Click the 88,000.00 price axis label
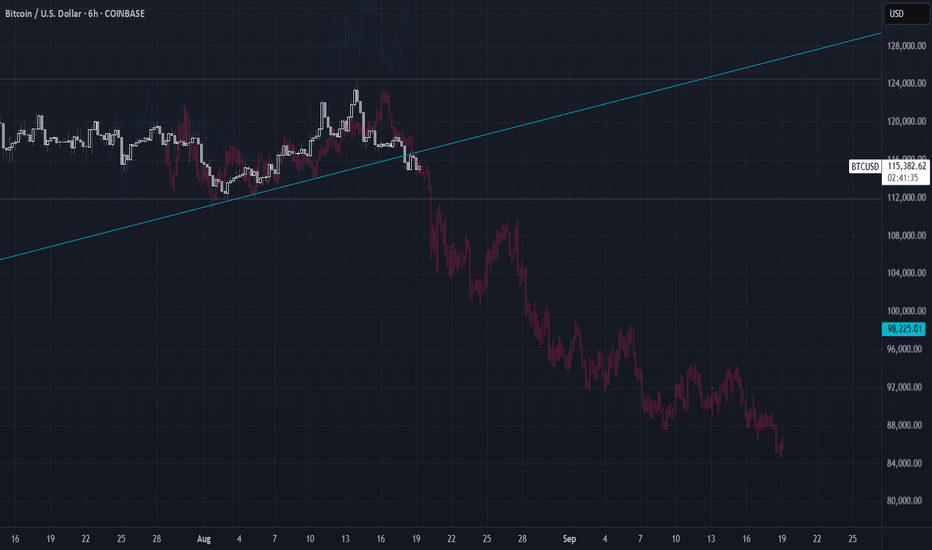 tap(906, 425)
